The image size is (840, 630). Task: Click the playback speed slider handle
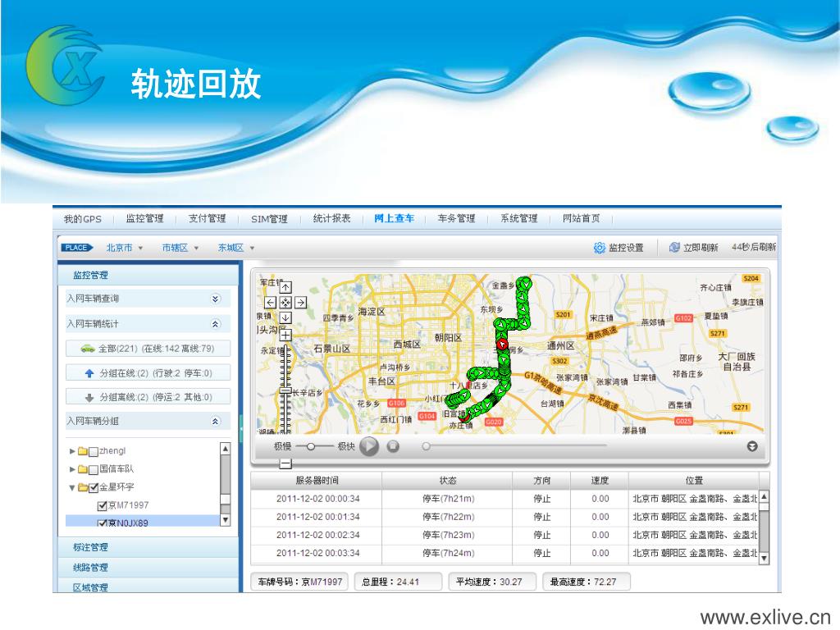[311, 446]
